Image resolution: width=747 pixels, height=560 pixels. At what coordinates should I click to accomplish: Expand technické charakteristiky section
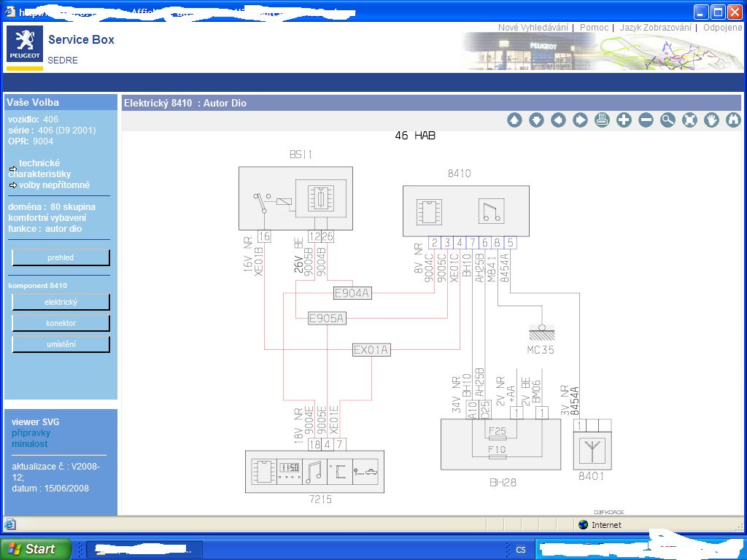click(39, 168)
